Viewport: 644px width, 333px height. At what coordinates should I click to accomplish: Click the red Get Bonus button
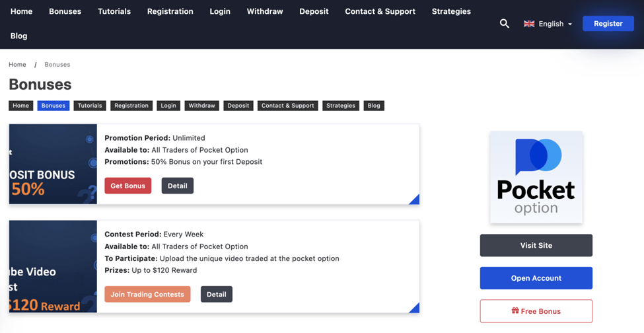click(127, 186)
